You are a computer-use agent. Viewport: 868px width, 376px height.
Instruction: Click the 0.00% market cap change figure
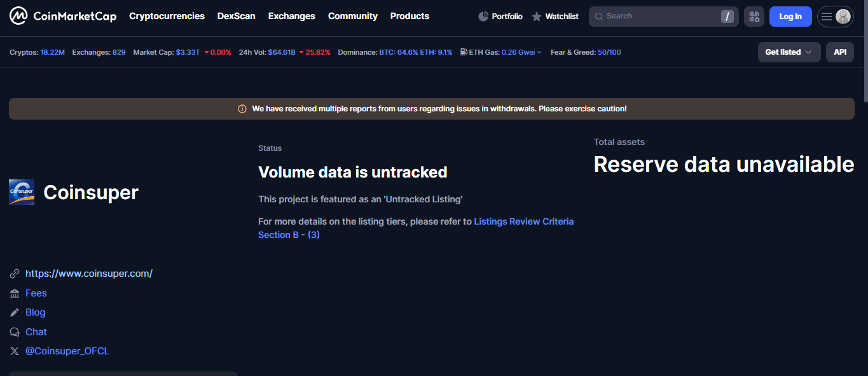pos(221,52)
